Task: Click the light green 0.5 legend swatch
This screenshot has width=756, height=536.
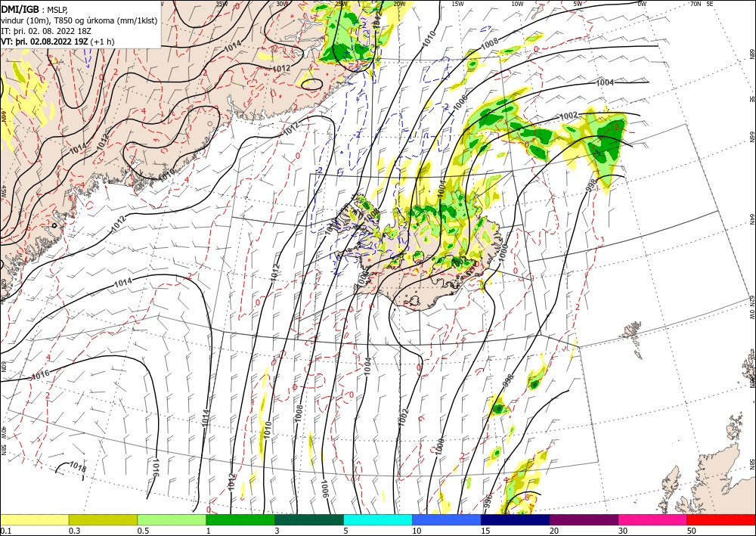Action: click(x=172, y=519)
